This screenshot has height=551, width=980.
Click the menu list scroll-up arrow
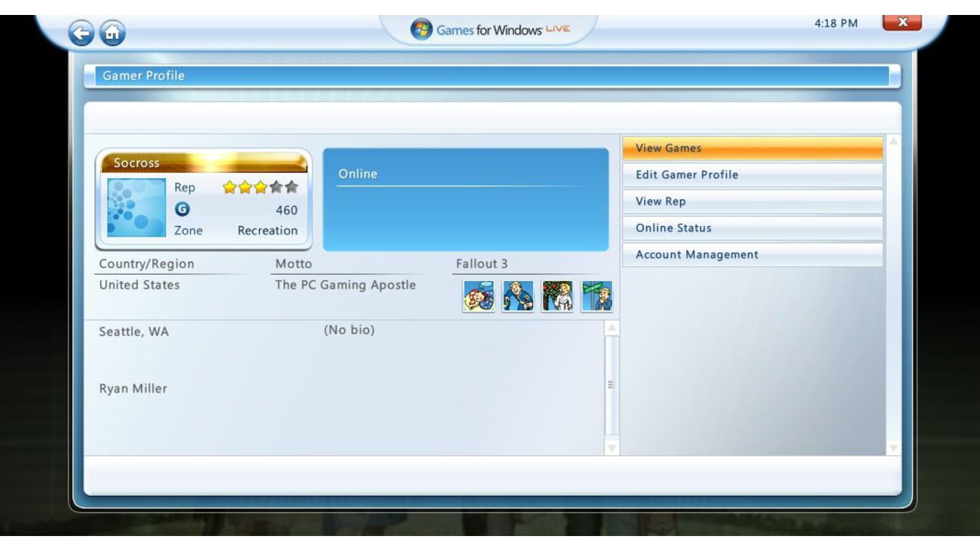pyautogui.click(x=893, y=141)
